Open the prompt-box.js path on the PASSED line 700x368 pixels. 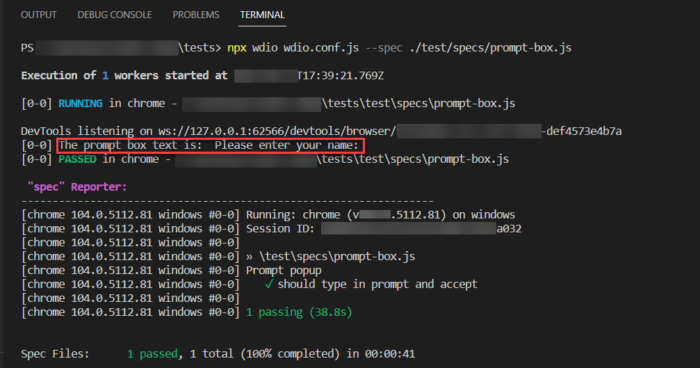pos(413,159)
